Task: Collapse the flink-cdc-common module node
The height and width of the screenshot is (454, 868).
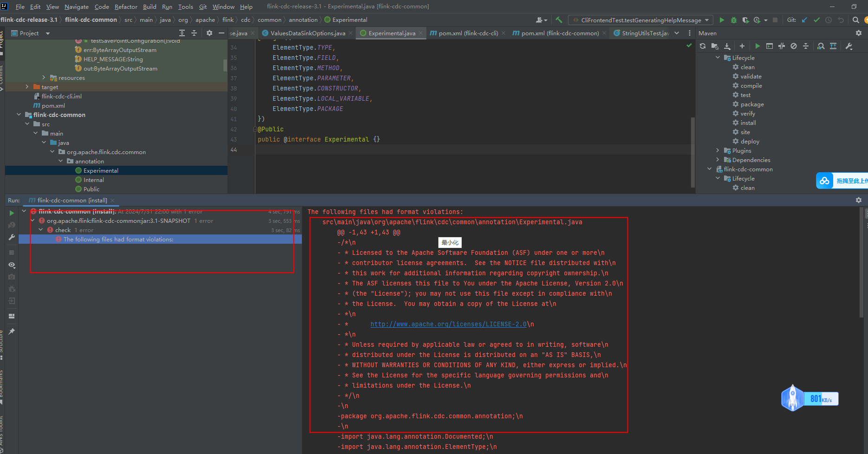Action: click(19, 115)
